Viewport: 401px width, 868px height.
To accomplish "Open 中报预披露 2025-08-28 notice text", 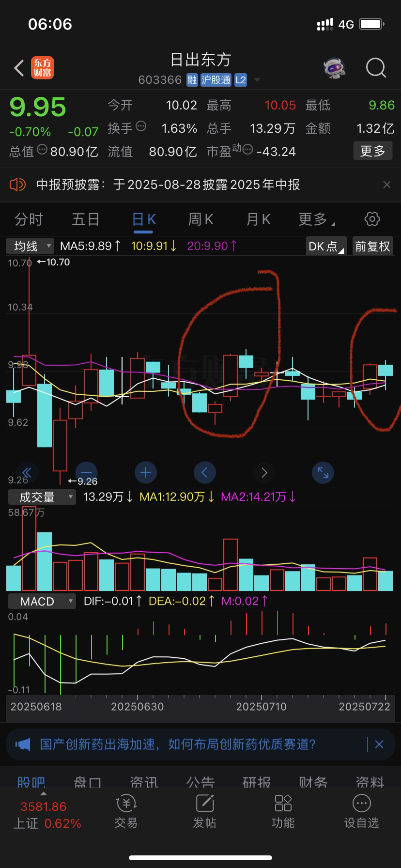I will [x=168, y=185].
